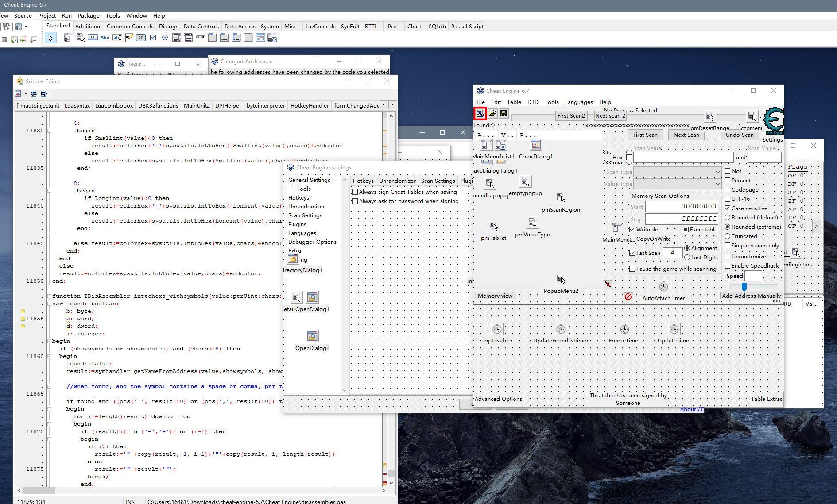Select the PopupMenu2 component icon
Image resolution: width=837 pixels, height=504 pixels.
click(561, 279)
